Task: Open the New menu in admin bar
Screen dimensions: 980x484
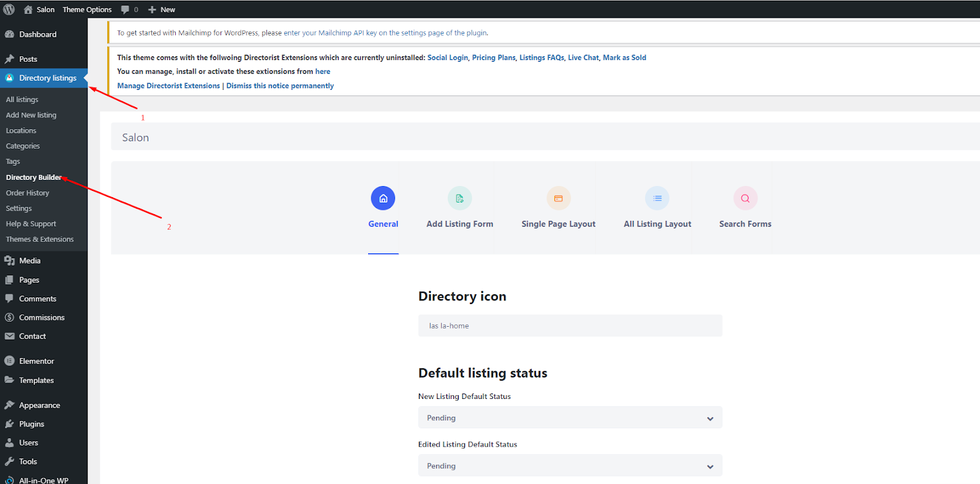Action: 162,9
